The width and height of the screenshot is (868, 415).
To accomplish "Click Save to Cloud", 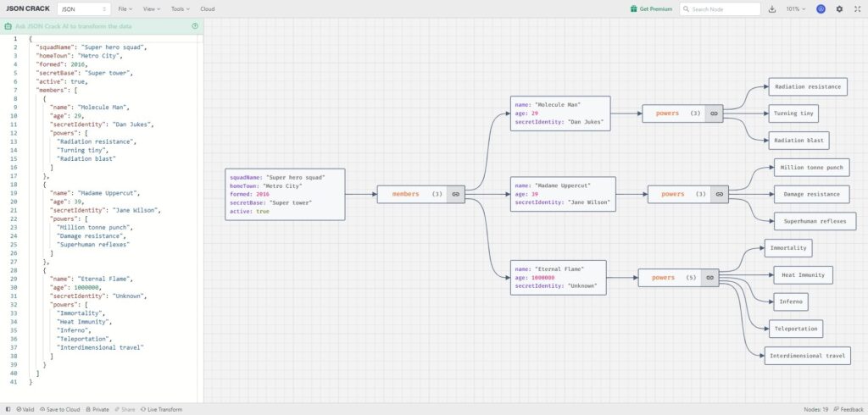I will (x=60, y=409).
